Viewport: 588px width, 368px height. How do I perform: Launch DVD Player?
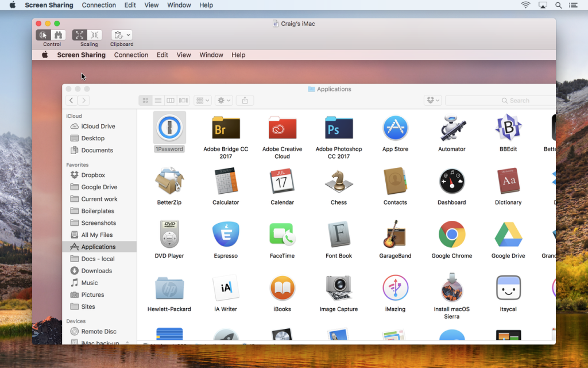pyautogui.click(x=169, y=235)
